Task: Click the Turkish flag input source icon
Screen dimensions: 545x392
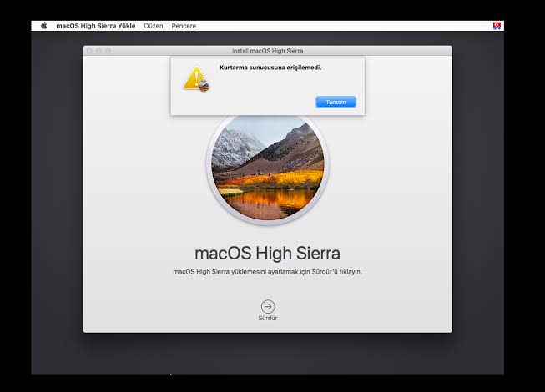Action: 497,26
